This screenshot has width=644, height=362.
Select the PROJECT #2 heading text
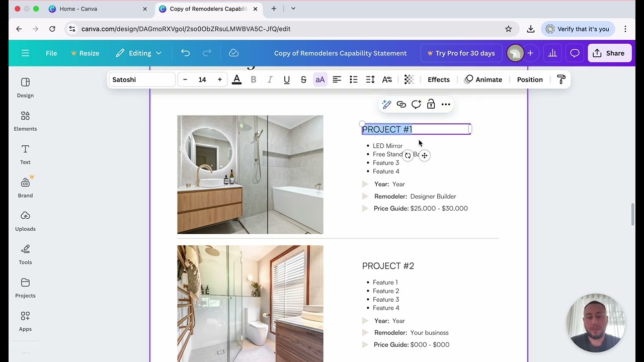click(388, 266)
